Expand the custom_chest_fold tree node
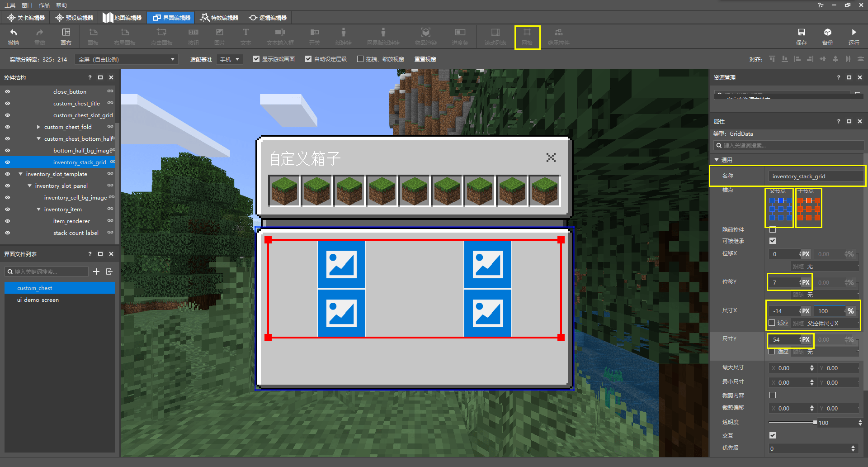This screenshot has height=467, width=868. (x=38, y=127)
